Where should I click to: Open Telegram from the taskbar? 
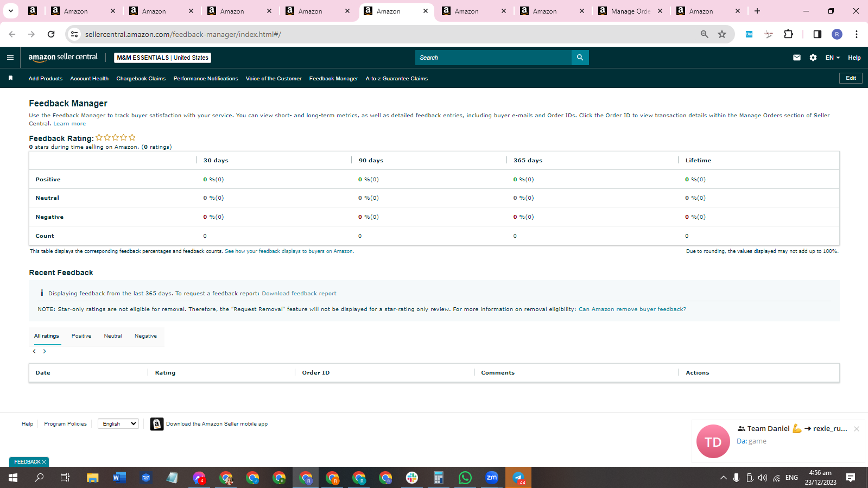518,478
